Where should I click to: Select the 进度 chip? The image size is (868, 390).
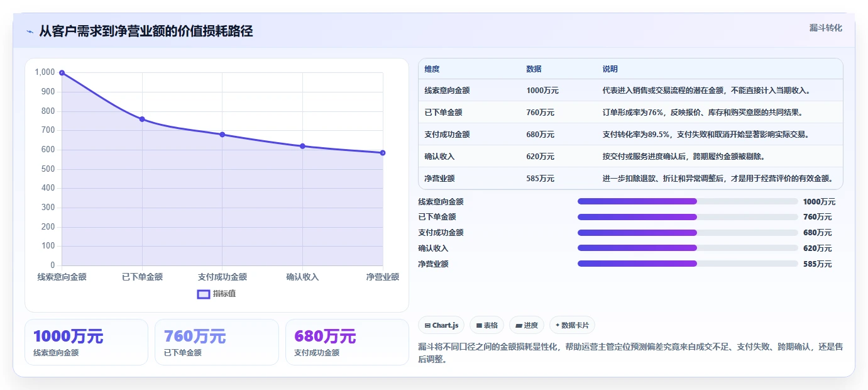(527, 325)
